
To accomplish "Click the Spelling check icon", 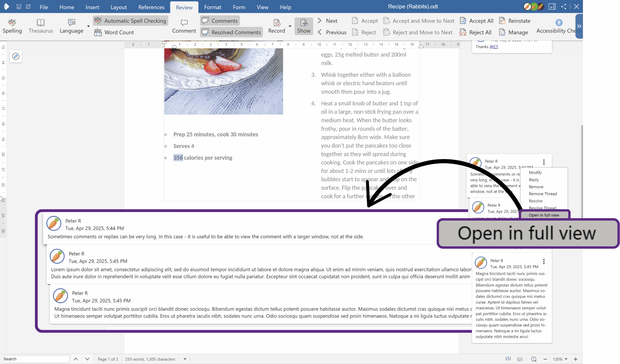I will click(12, 22).
